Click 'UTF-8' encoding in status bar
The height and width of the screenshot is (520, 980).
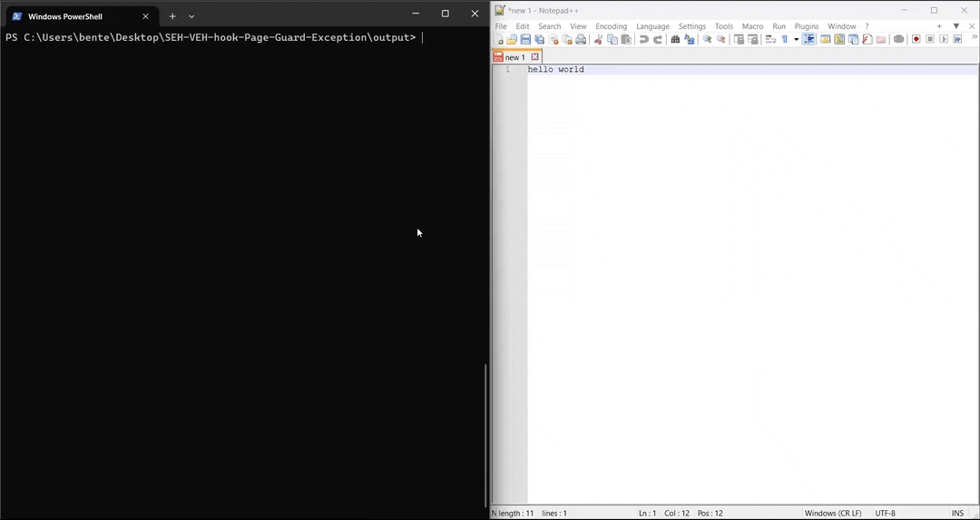pos(885,513)
